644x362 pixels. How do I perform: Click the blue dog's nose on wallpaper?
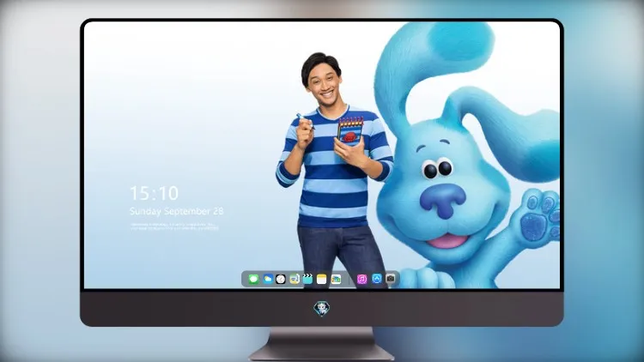443,200
